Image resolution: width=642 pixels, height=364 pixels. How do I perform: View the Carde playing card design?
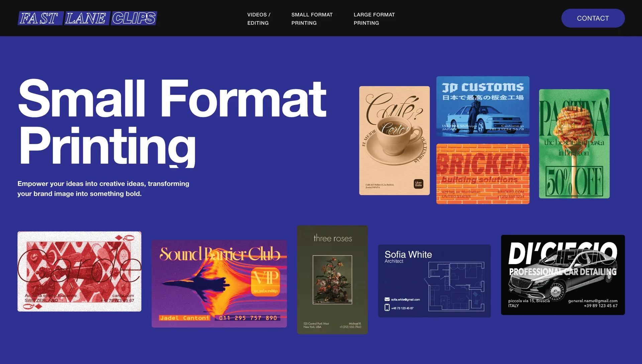click(x=79, y=271)
